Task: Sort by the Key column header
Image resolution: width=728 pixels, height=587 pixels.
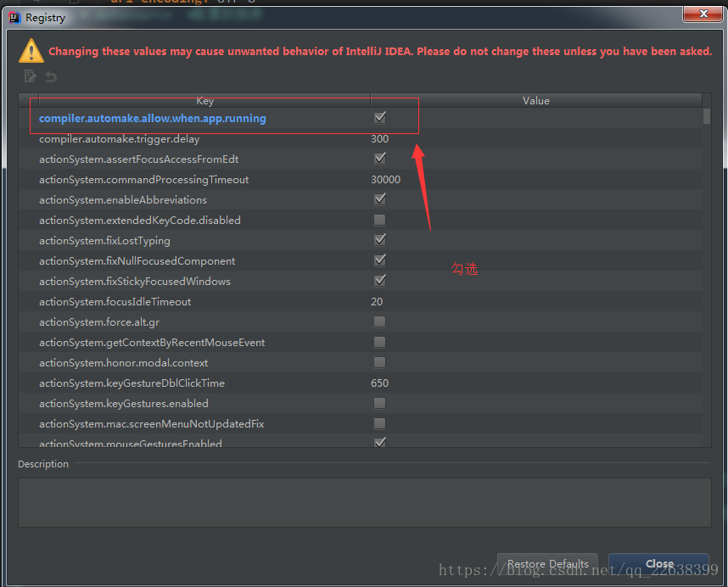Action: click(204, 101)
